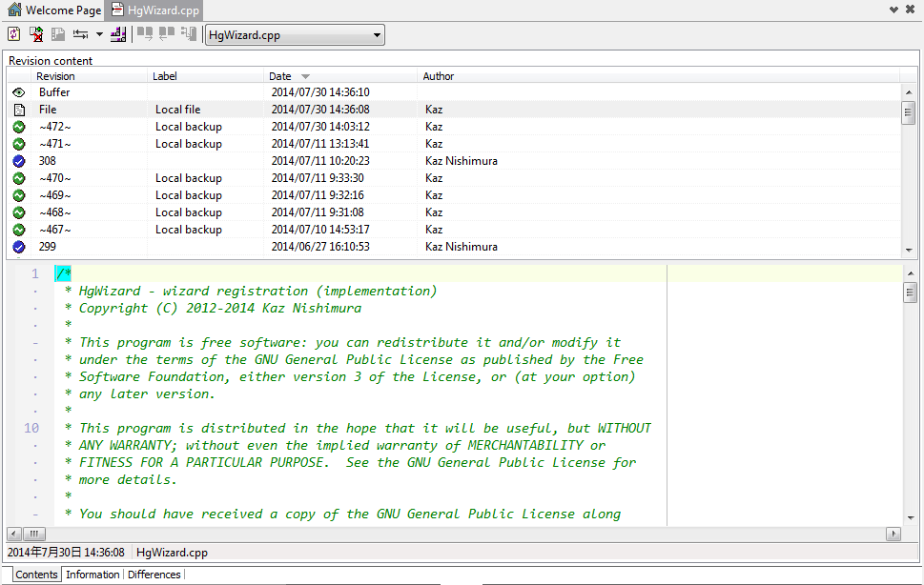Click the blue check icon for revision 299
Viewport: 924px width, 585px height.
point(19,247)
